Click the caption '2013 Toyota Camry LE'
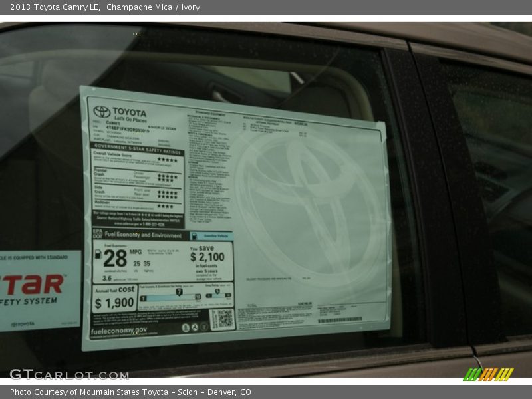 55,7
